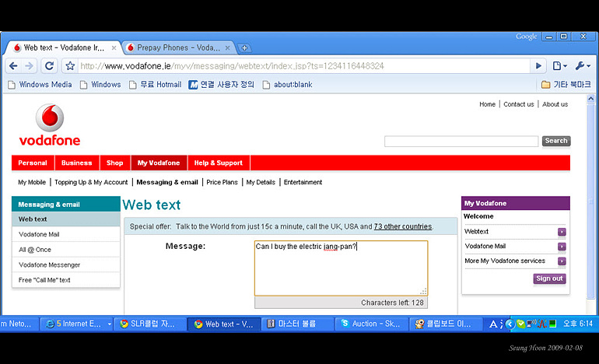This screenshot has width=599, height=364.
Task: Open the wrench settings menu
Action: coord(583,66)
